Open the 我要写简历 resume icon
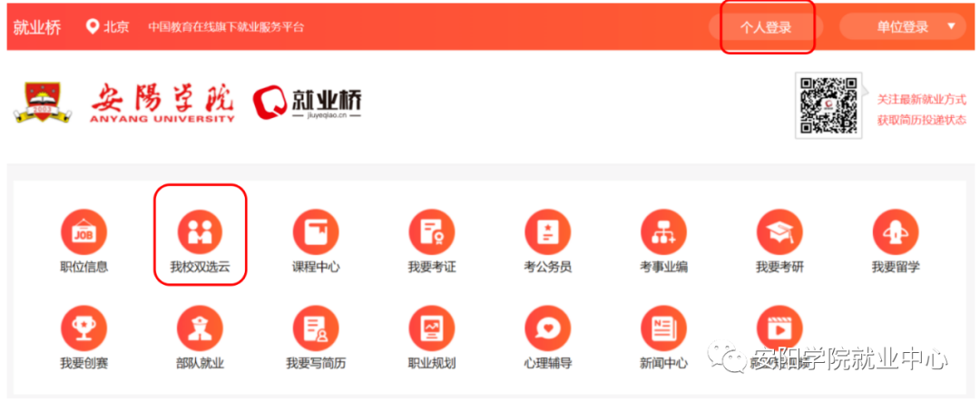The height and width of the screenshot is (402, 980). point(316,328)
